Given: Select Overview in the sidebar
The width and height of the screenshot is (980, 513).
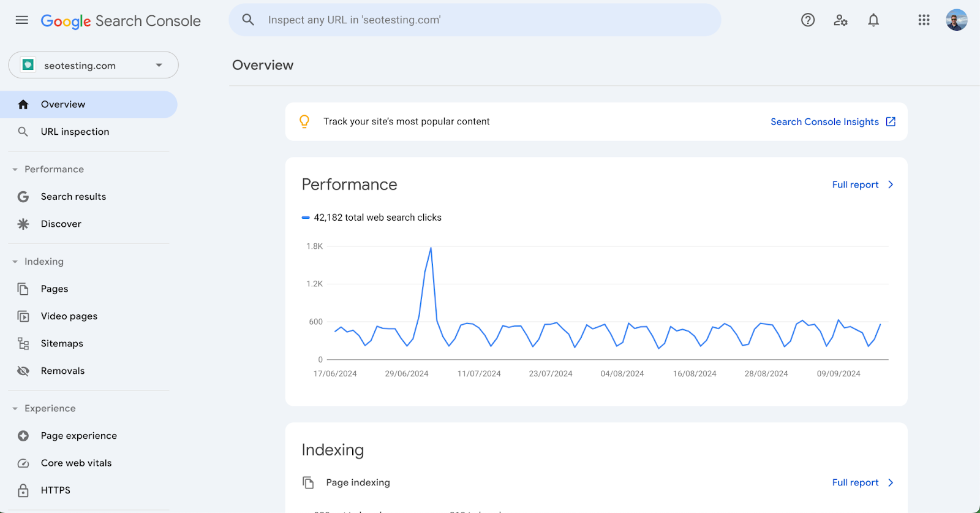Looking at the screenshot, I should (x=89, y=105).
